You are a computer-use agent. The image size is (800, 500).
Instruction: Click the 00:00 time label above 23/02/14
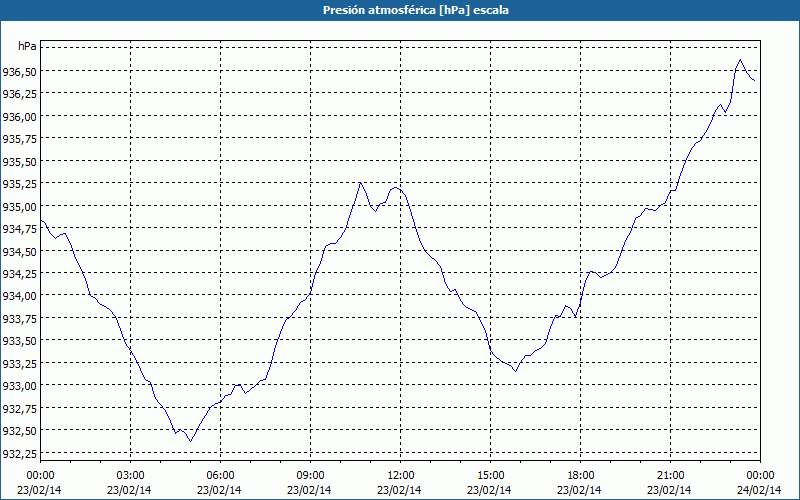point(40,476)
